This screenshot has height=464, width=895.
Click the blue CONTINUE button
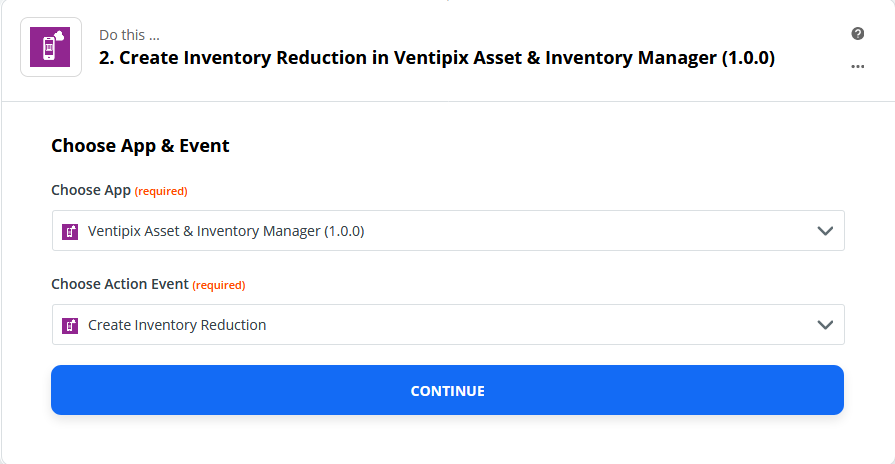(448, 390)
